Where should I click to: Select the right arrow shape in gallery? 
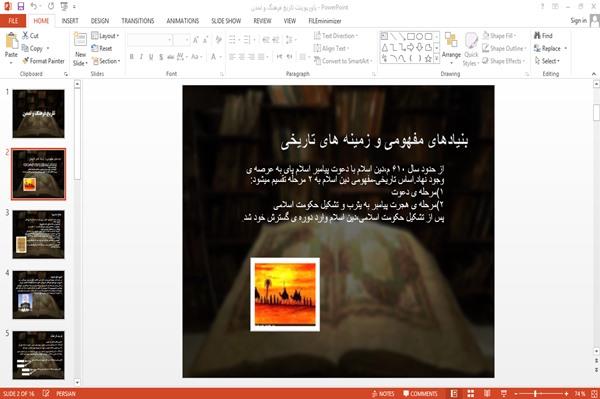click(411, 47)
